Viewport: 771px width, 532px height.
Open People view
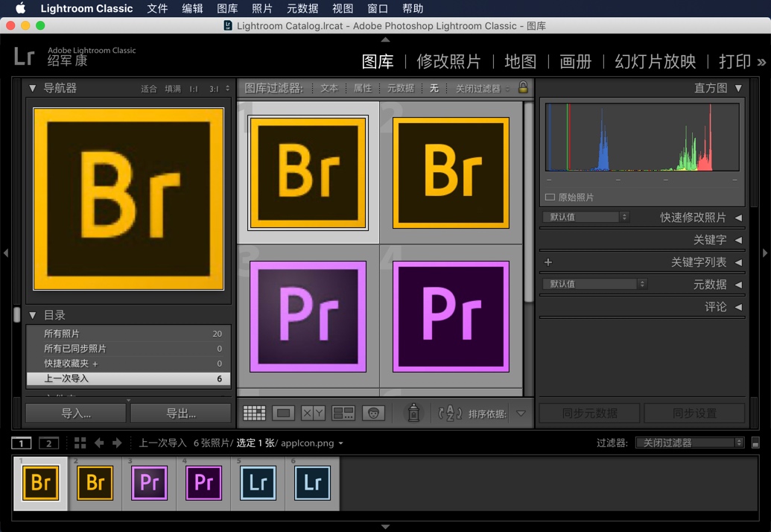(375, 413)
